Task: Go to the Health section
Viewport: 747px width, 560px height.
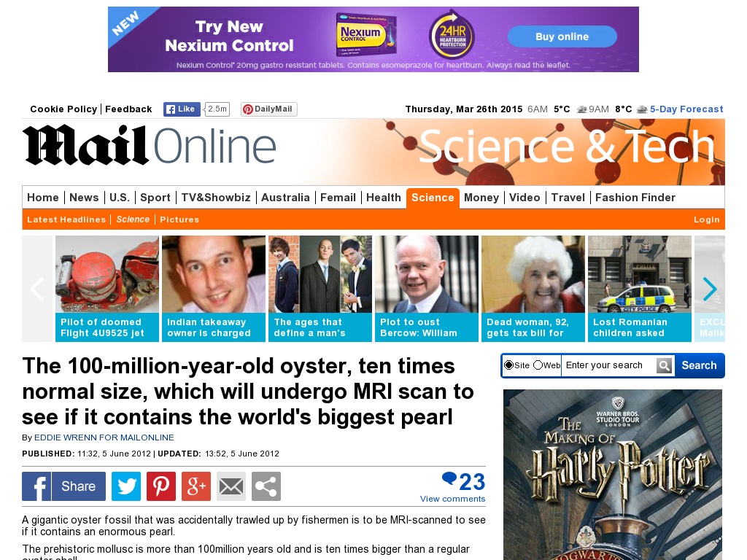Action: click(x=384, y=198)
